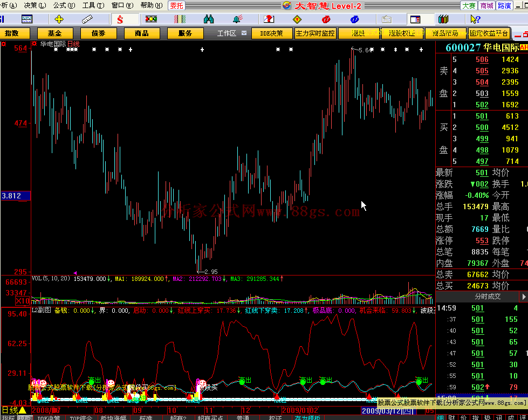Select the 基金 category button
The width and height of the screenshot is (528, 420).
point(55,33)
